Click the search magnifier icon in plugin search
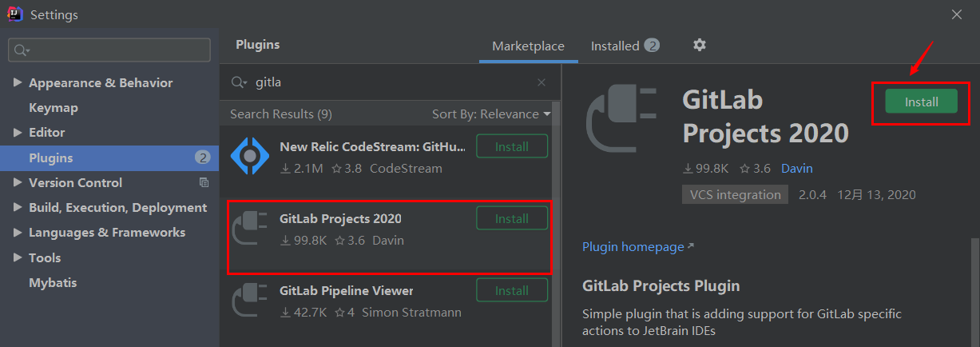The height and width of the screenshot is (347, 980). tap(239, 82)
